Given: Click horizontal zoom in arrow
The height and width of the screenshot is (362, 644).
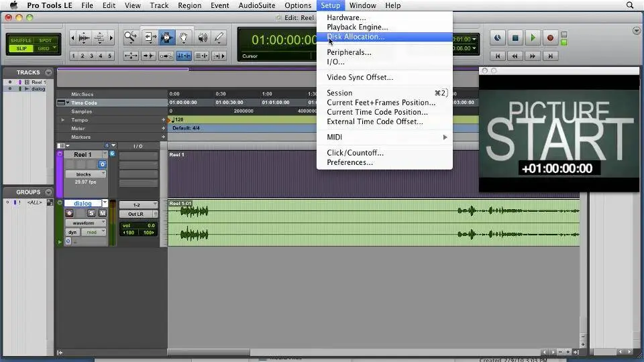Looking at the screenshot, I should pos(111,38).
